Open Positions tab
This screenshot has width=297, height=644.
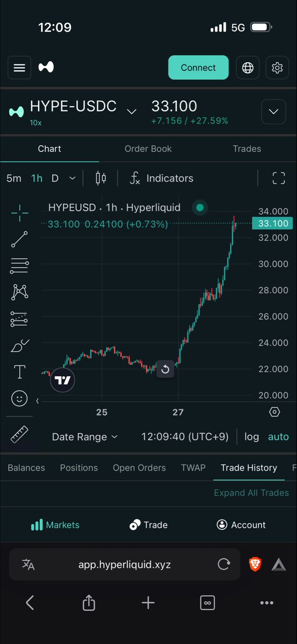coord(79,468)
